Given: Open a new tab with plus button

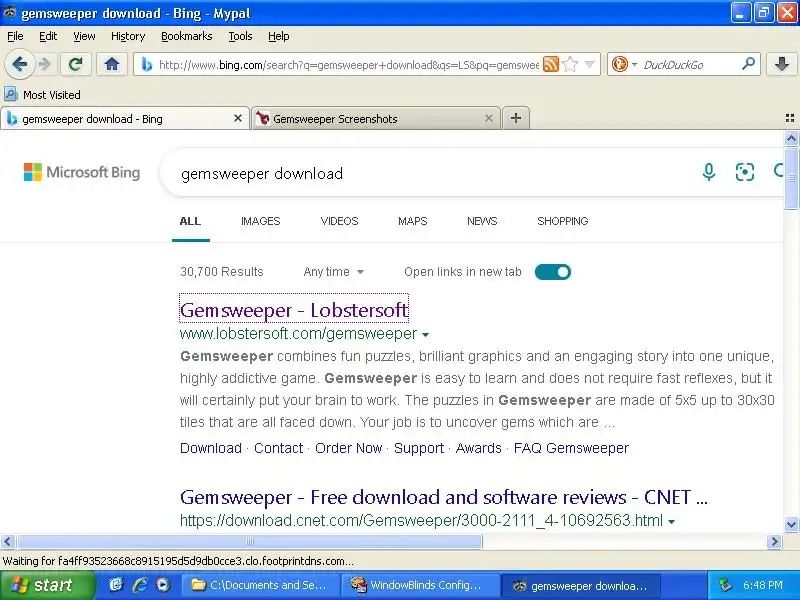Looking at the screenshot, I should pos(516,118).
